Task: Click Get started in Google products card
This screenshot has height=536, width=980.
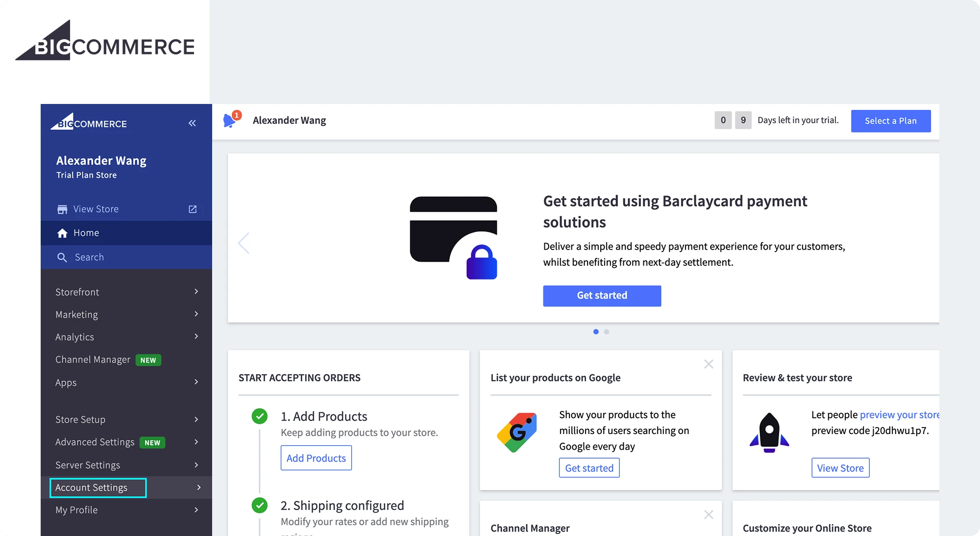Action: pos(589,468)
